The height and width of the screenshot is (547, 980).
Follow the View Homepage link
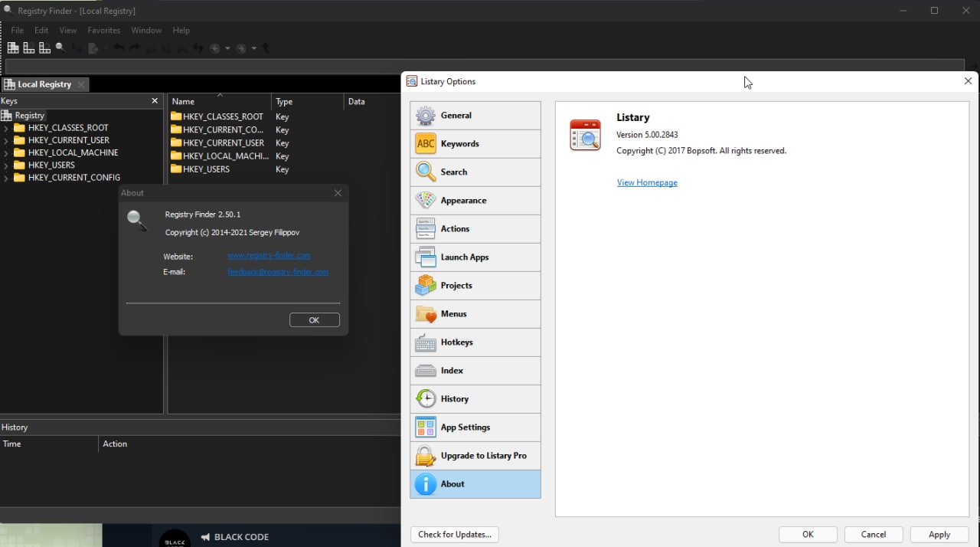tap(647, 182)
